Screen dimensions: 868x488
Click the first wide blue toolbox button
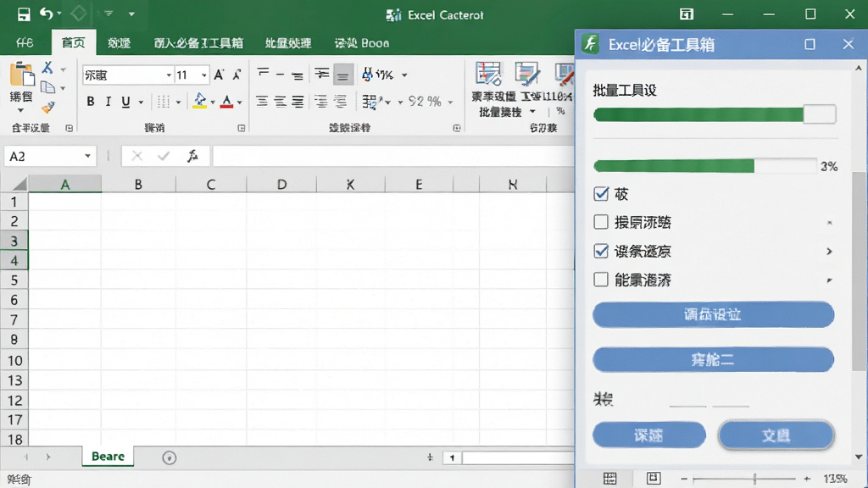tap(713, 315)
